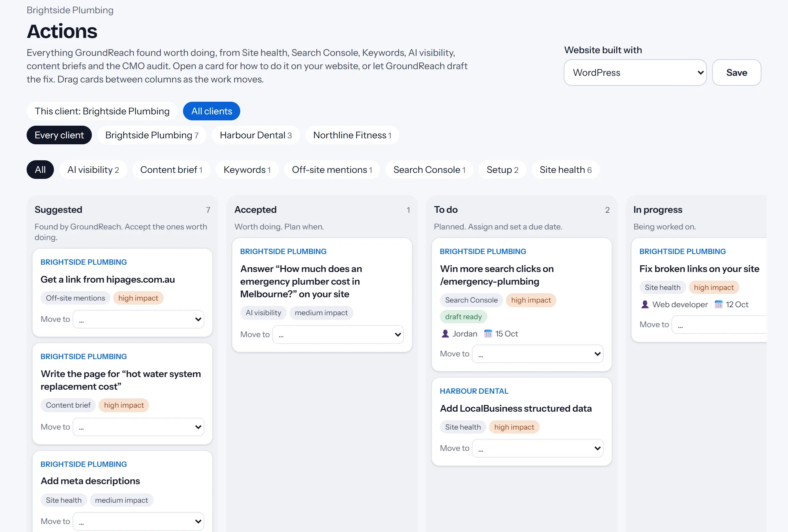Open the Add meta descriptions card
788x532 pixels.
click(x=90, y=481)
